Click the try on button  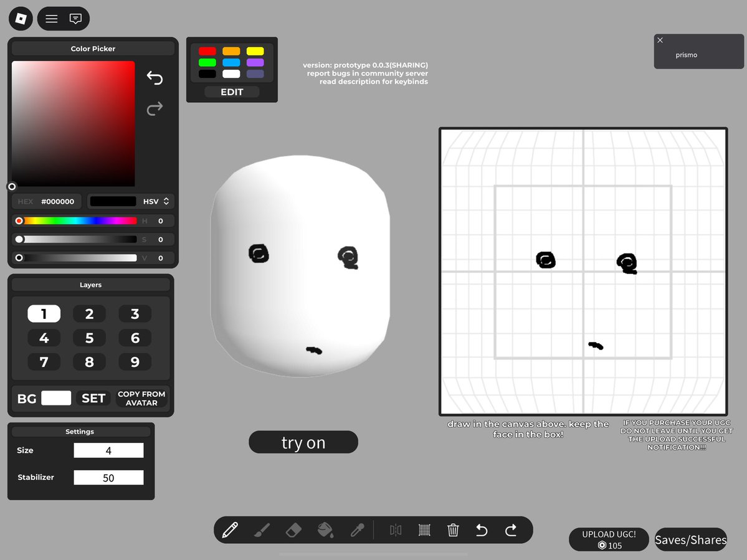point(303,442)
